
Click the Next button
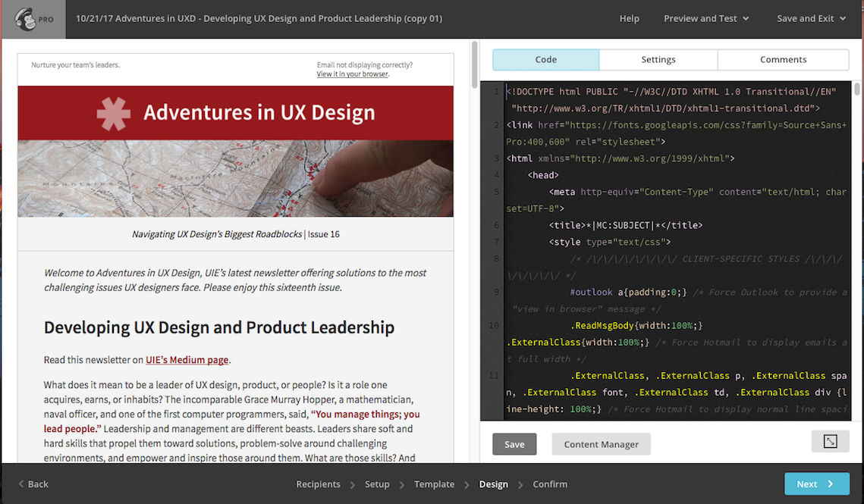816,484
